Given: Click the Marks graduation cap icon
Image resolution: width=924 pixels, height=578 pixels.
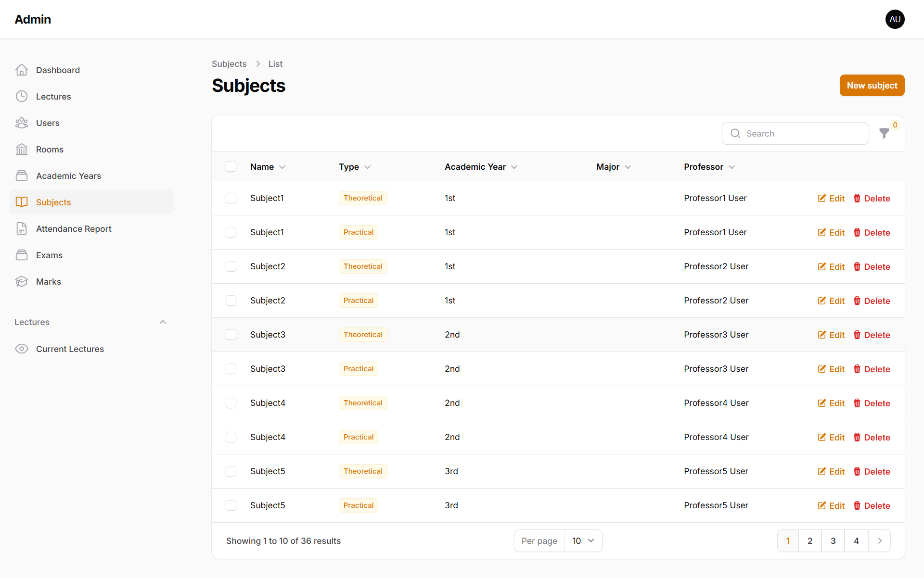Looking at the screenshot, I should coord(22,282).
